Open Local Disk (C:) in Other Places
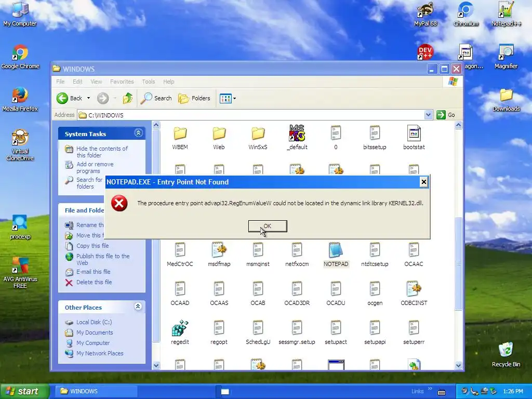This screenshot has height=399, width=532. [x=94, y=322]
